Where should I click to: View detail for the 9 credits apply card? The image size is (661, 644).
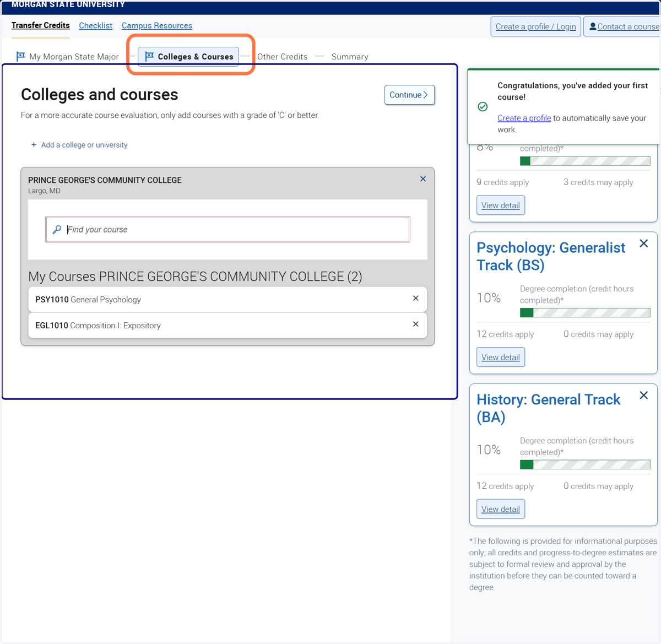pyautogui.click(x=501, y=205)
